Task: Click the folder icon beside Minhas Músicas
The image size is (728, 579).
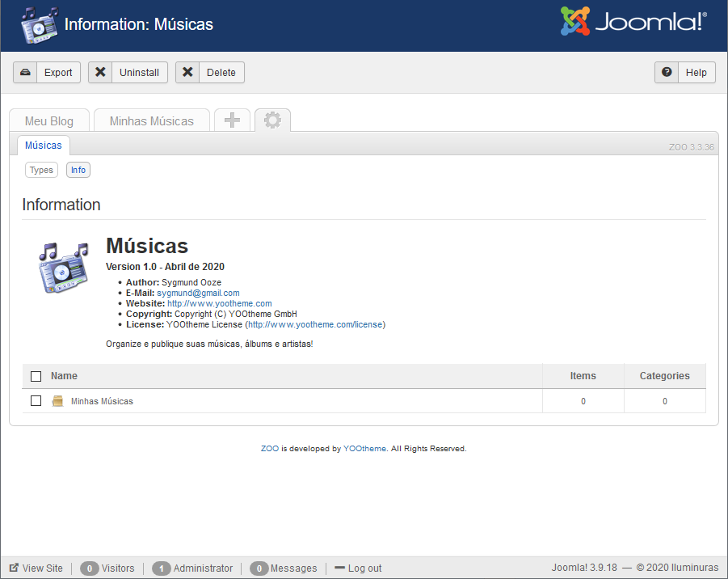Action: [x=57, y=401]
